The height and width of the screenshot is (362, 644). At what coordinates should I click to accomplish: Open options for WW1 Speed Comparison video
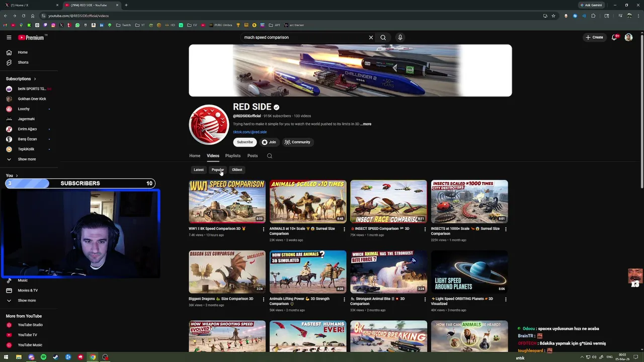click(x=263, y=229)
